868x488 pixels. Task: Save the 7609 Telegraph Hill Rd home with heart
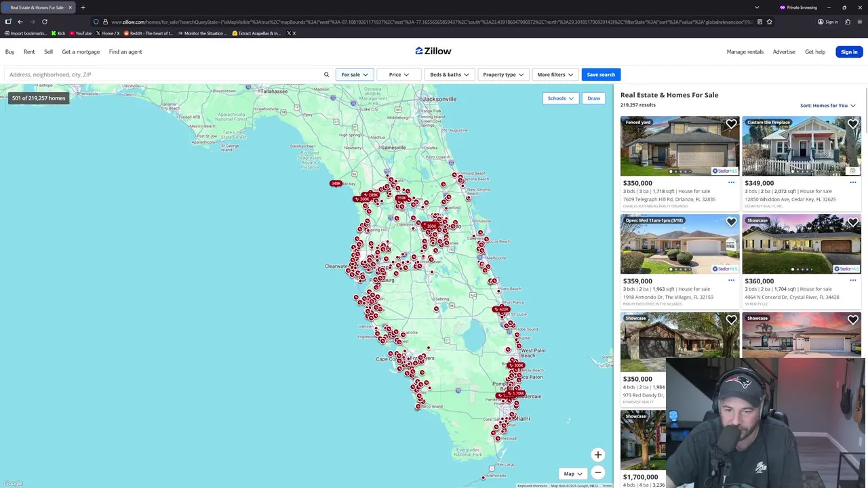point(731,124)
